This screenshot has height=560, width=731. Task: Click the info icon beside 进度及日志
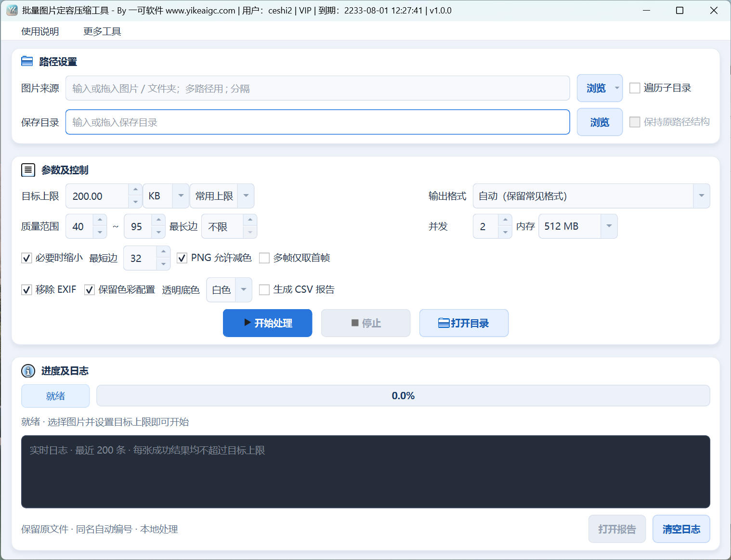point(28,371)
